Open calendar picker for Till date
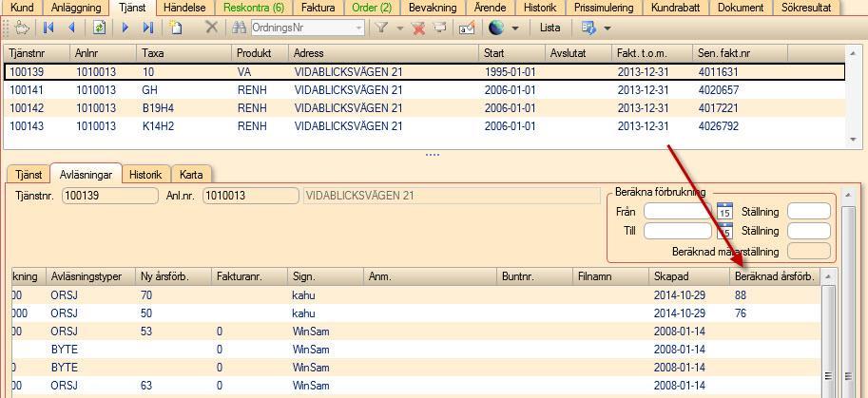 pos(724,231)
